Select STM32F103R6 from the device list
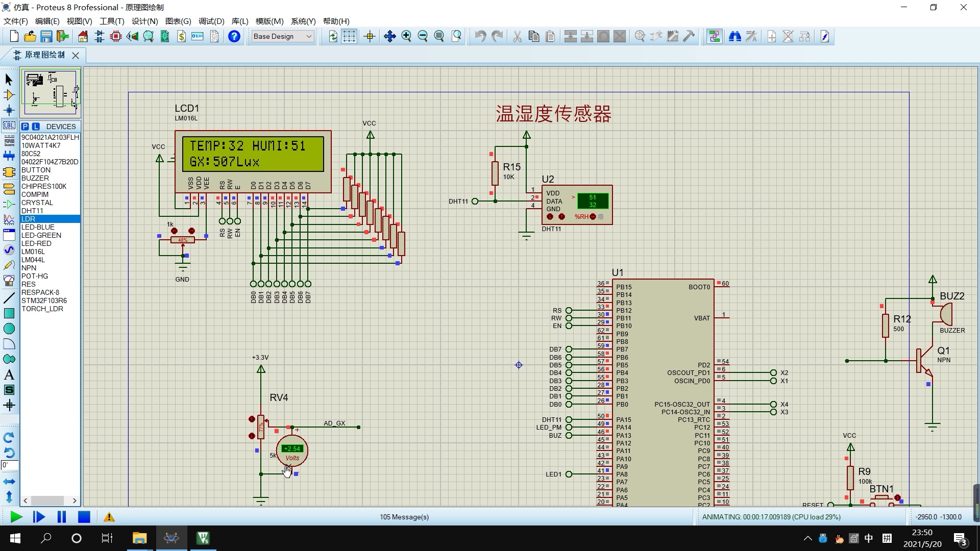Viewport: 980px width, 551px height. click(44, 300)
